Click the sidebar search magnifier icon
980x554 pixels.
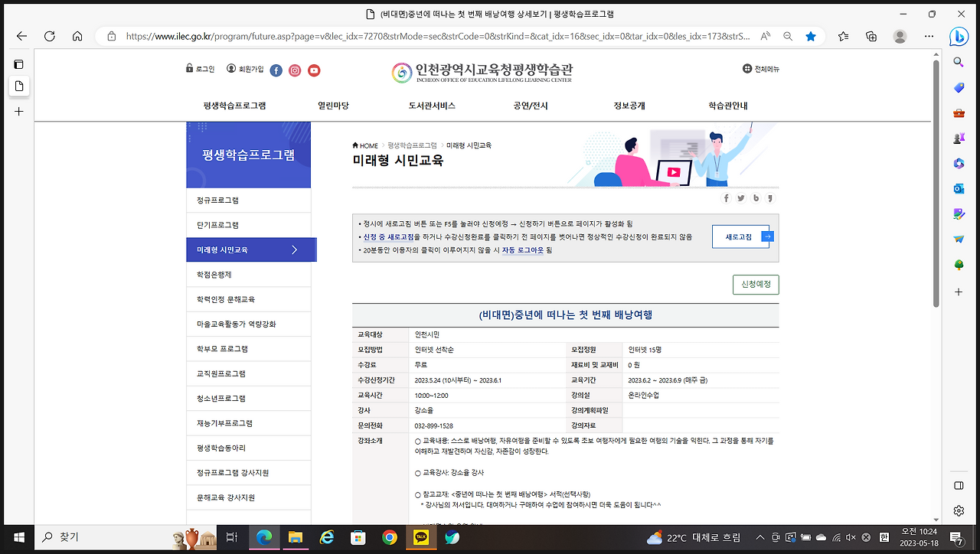click(959, 62)
